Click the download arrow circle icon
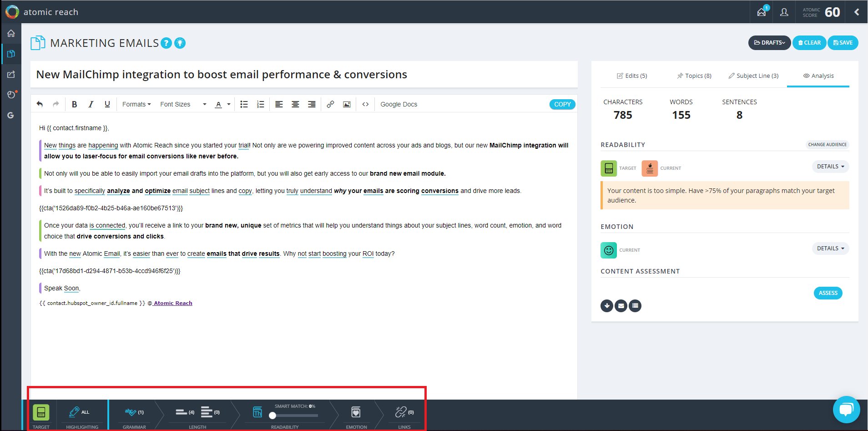Screen dimensions: 868x431 (607, 306)
